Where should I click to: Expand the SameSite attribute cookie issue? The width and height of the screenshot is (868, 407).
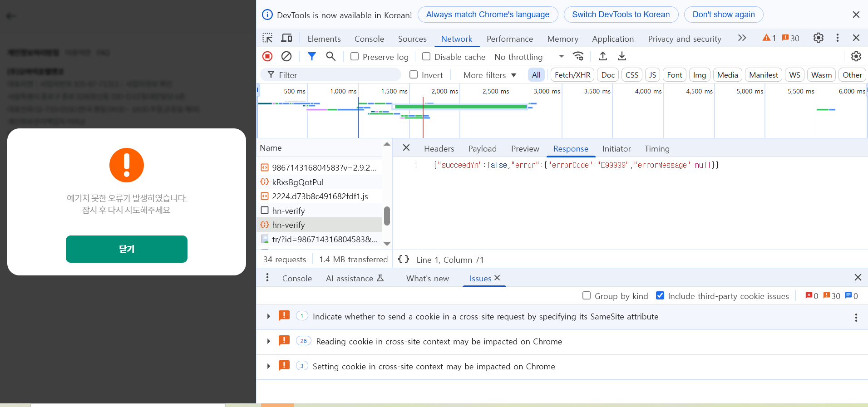point(269,317)
